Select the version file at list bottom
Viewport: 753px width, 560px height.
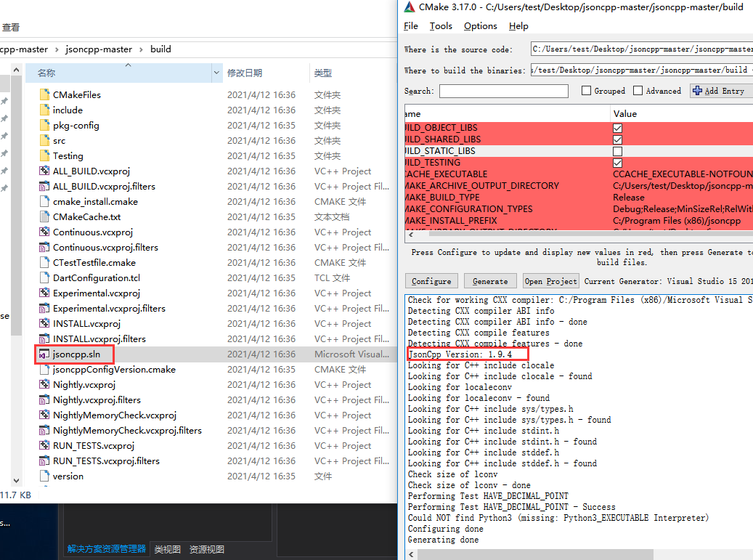68,476
